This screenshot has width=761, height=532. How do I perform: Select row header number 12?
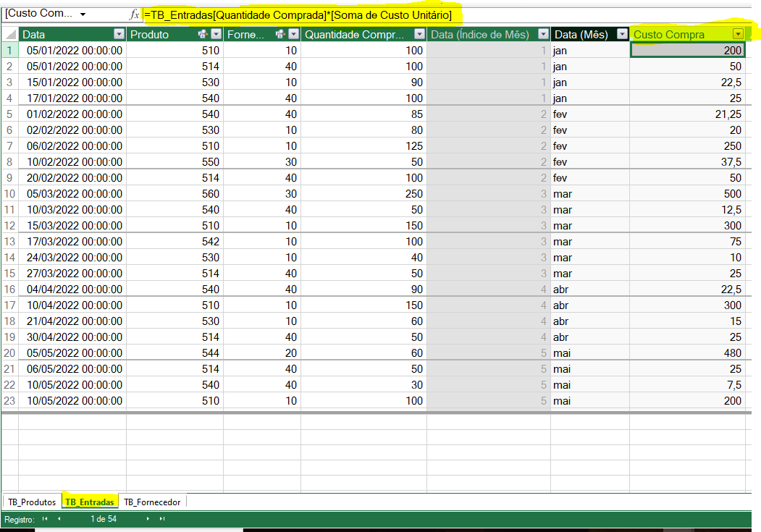[x=9, y=226]
